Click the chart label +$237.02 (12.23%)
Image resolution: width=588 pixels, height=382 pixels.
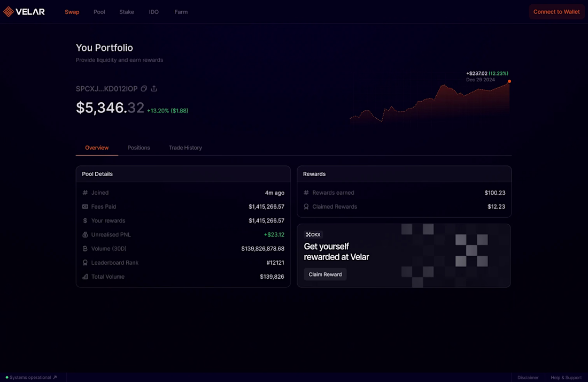(x=487, y=73)
